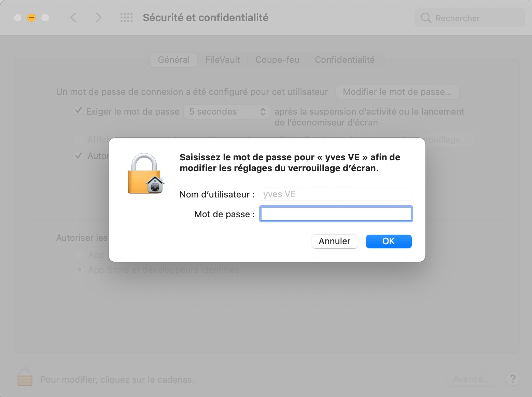This screenshot has height=397, width=532.
Task: Toggle the Exiger le mot de passe checkbox
Action: tap(79, 111)
